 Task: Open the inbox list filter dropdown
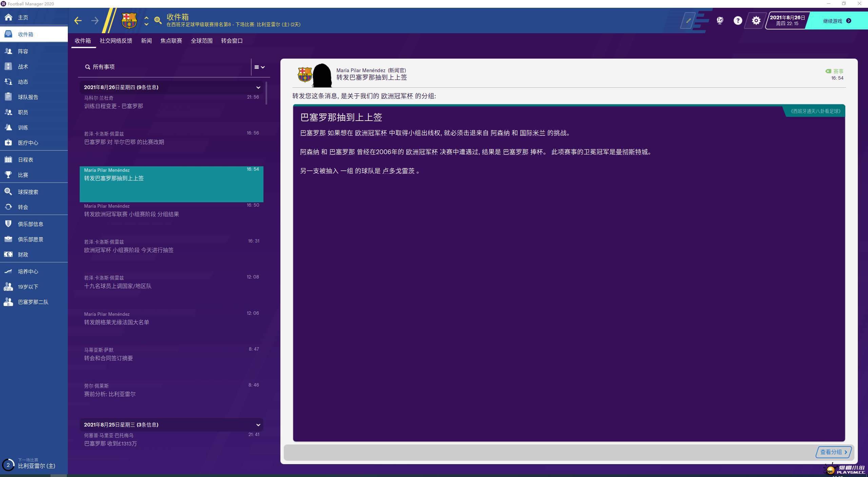pyautogui.click(x=259, y=67)
